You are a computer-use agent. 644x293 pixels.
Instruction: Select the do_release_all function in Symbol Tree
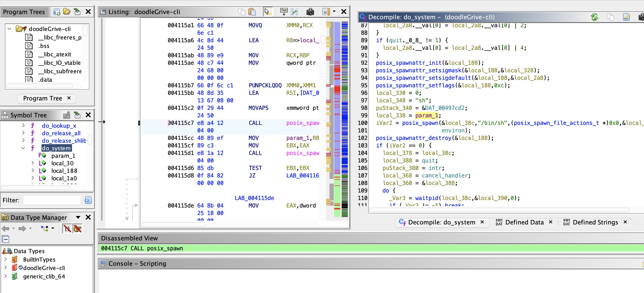[61, 133]
